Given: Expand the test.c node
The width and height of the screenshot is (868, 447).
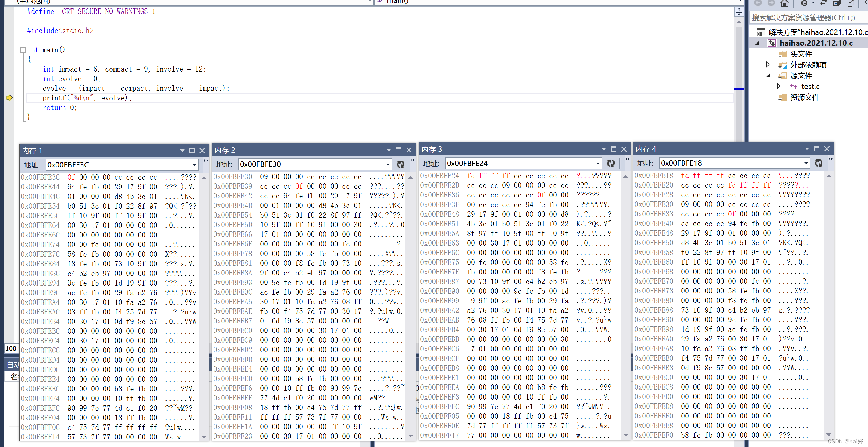Looking at the screenshot, I should [779, 86].
